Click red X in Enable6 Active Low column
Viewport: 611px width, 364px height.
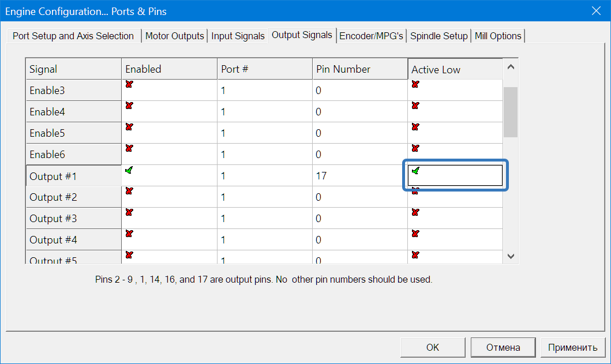(x=415, y=148)
